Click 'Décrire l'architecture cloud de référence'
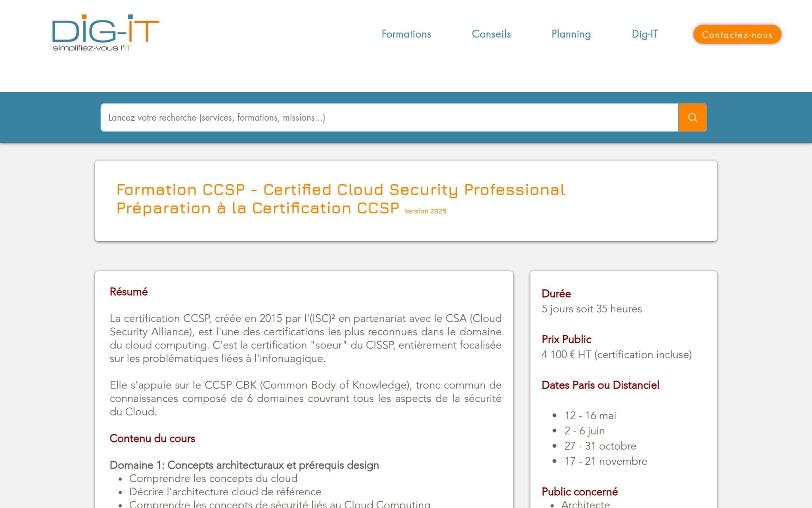The width and height of the screenshot is (812, 508). [225, 492]
